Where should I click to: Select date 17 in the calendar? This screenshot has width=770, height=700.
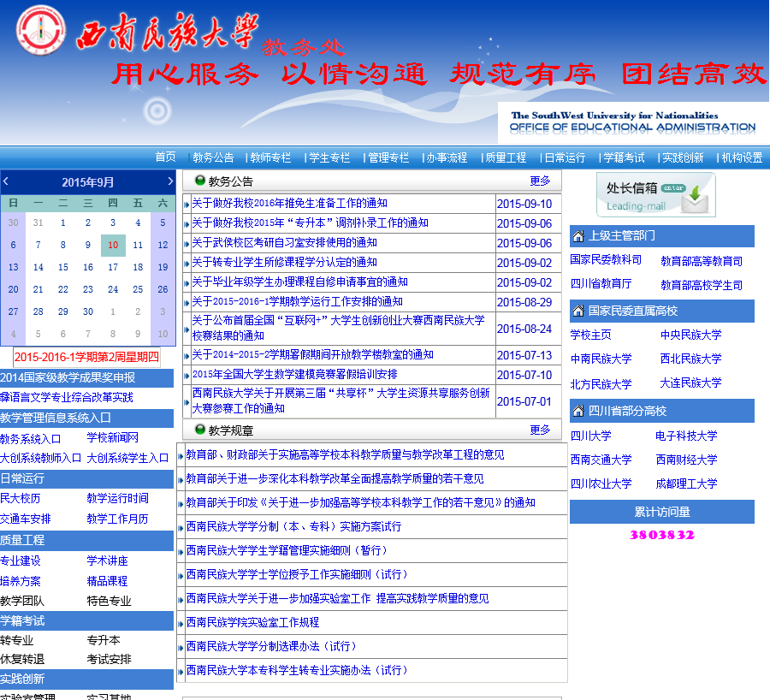[x=113, y=267]
